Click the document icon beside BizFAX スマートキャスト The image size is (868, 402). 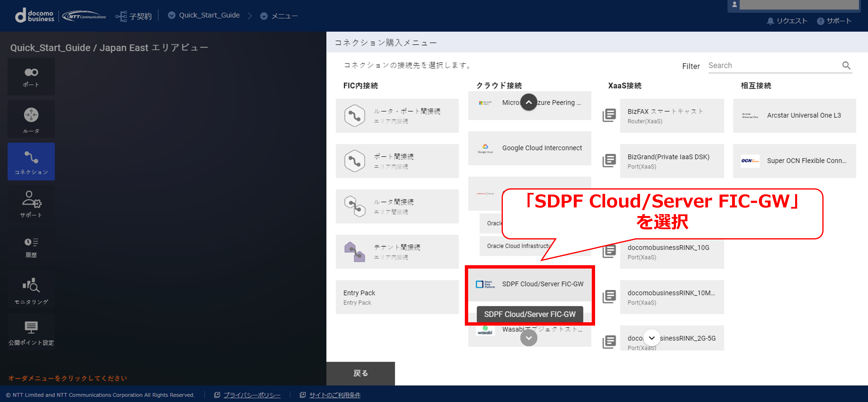click(609, 115)
